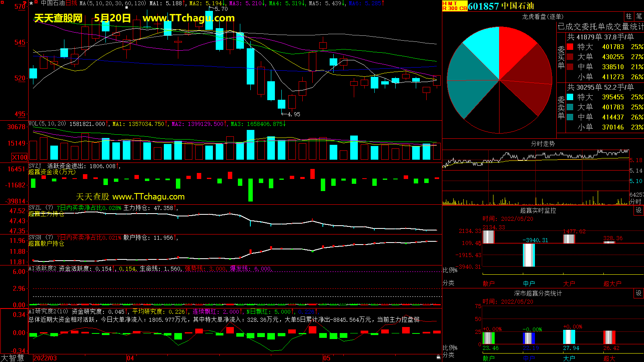Click the 601857 stock code

(x=483, y=6)
